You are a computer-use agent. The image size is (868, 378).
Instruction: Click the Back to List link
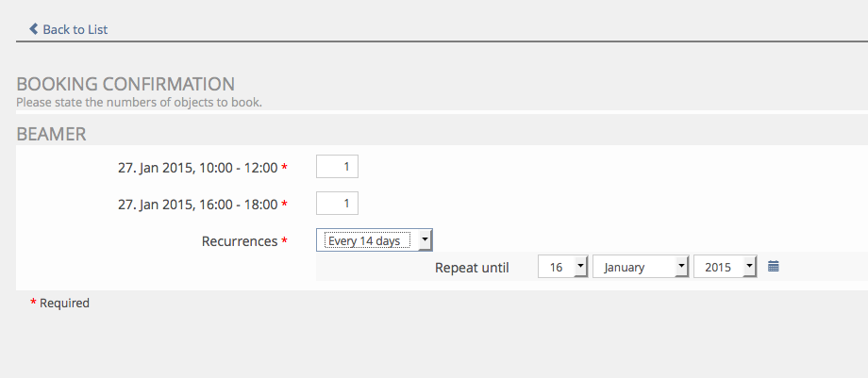pyautogui.click(x=75, y=29)
